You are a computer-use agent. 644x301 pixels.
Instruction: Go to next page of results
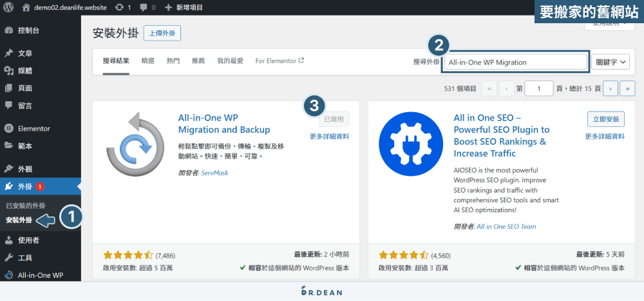pos(611,88)
